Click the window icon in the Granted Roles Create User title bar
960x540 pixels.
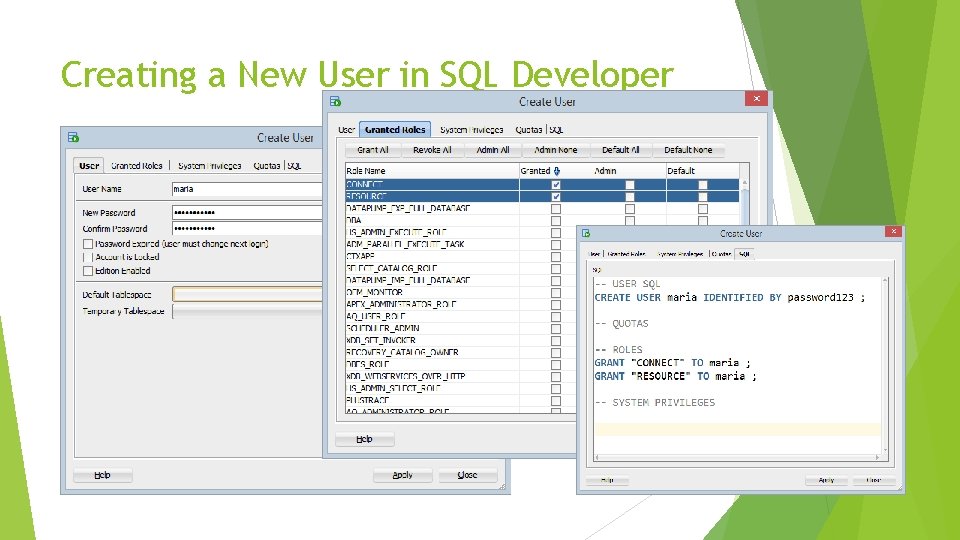(x=335, y=101)
